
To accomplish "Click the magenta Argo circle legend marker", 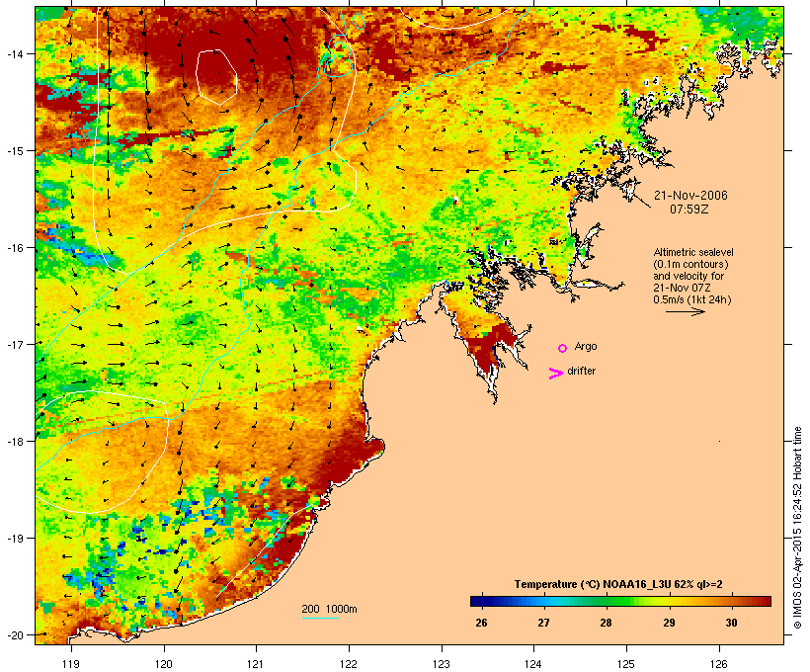I will pyautogui.click(x=563, y=348).
